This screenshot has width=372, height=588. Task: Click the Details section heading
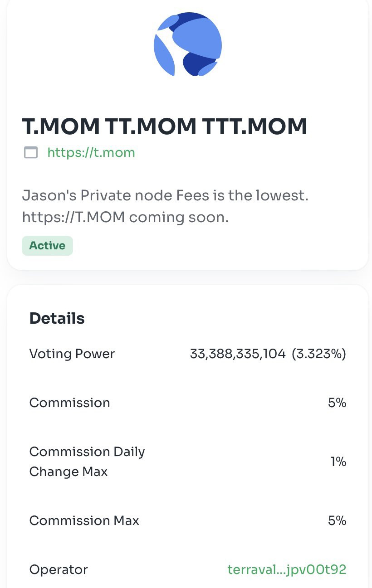click(57, 318)
